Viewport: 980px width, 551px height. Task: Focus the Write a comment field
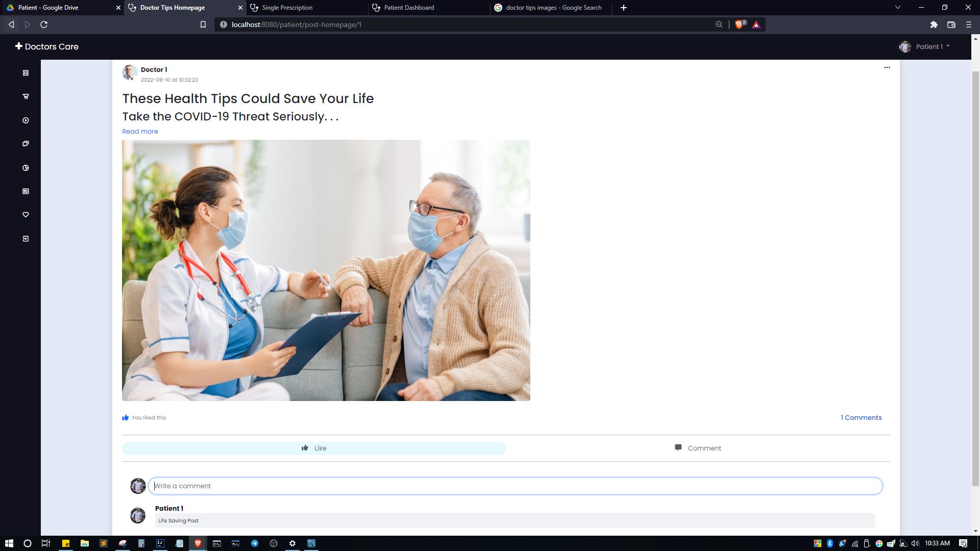[516, 486]
